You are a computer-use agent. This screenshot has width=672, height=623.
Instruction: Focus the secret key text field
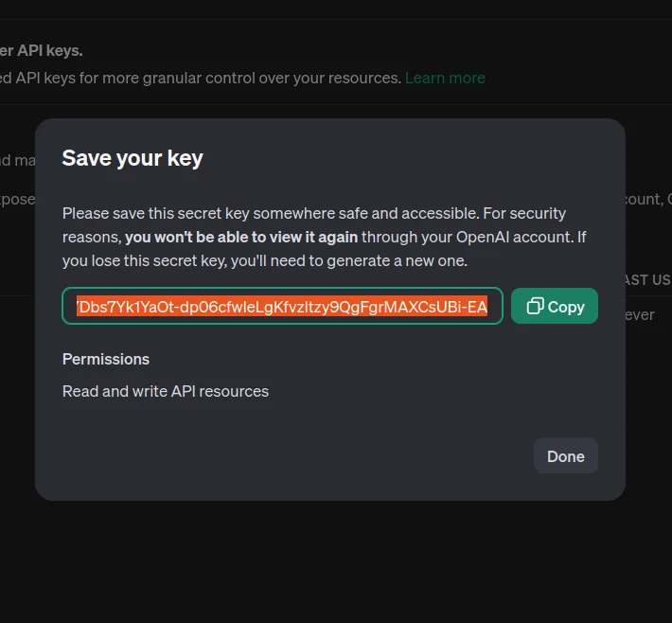click(x=282, y=306)
